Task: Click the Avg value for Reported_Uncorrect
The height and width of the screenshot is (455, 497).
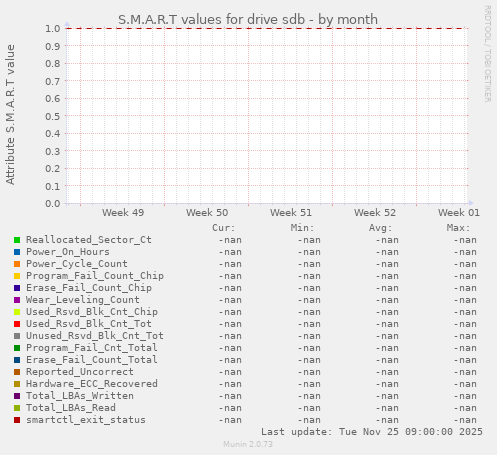Action: pos(387,372)
